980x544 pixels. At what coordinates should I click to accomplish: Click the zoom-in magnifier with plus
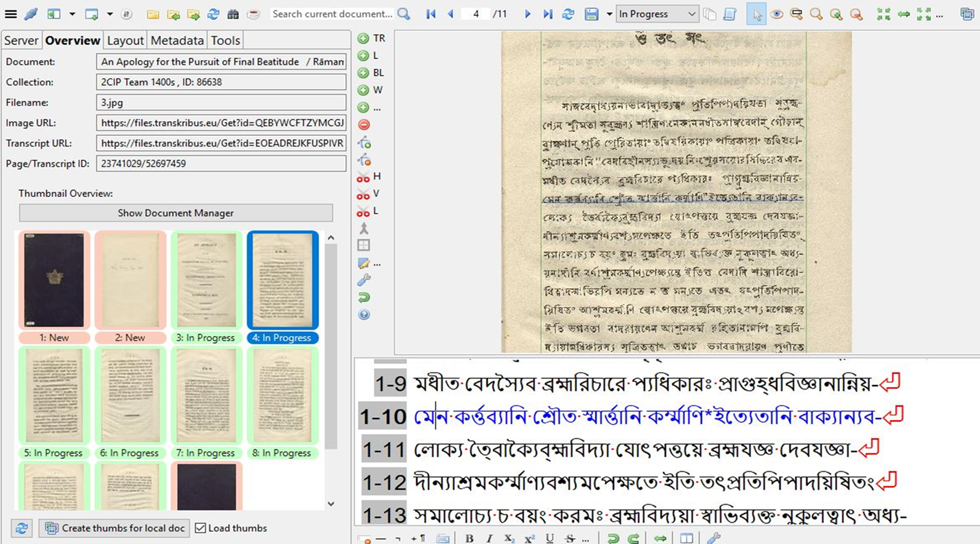[x=836, y=14]
